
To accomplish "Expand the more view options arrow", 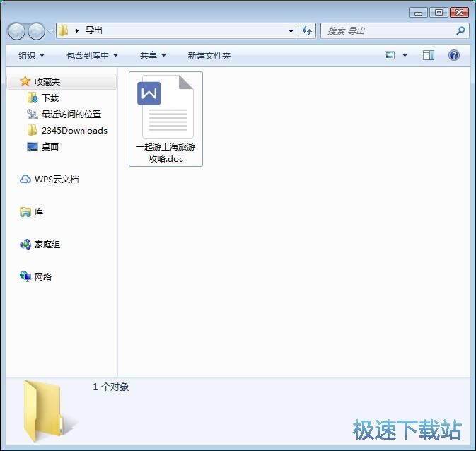I will pyautogui.click(x=405, y=55).
